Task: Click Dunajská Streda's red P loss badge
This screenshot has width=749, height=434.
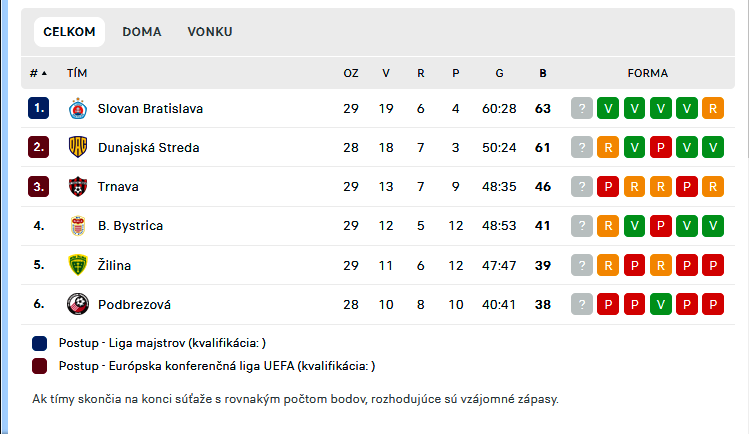Action: tap(661, 147)
